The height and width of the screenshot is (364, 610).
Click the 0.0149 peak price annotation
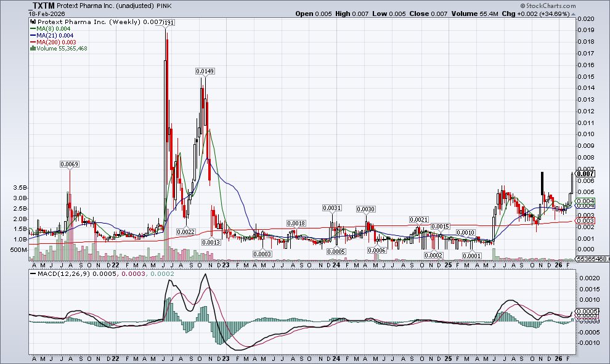tap(205, 71)
